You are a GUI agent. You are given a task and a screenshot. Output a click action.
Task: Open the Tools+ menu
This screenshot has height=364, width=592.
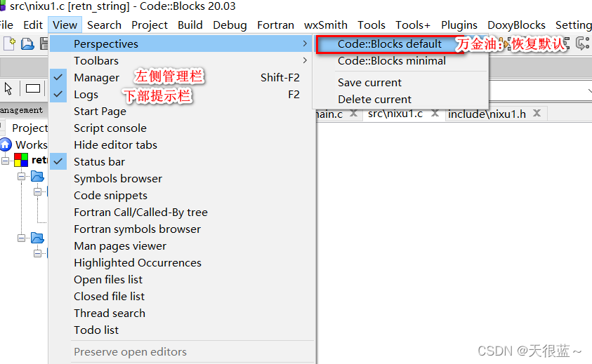point(413,25)
